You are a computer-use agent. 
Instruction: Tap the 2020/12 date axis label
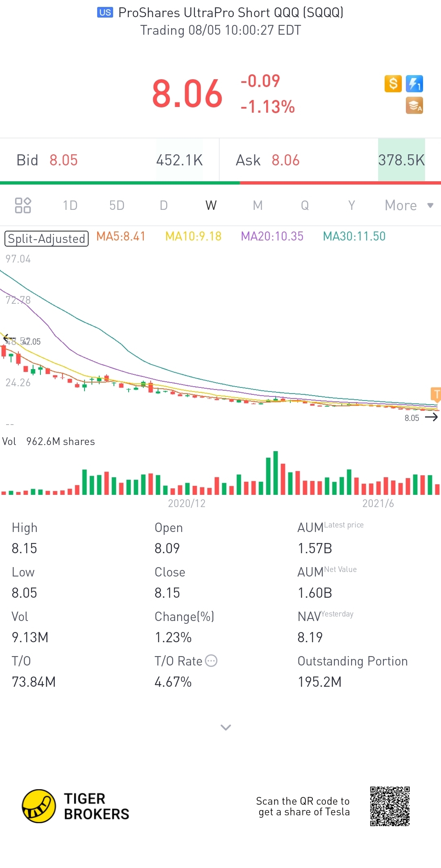tap(187, 503)
